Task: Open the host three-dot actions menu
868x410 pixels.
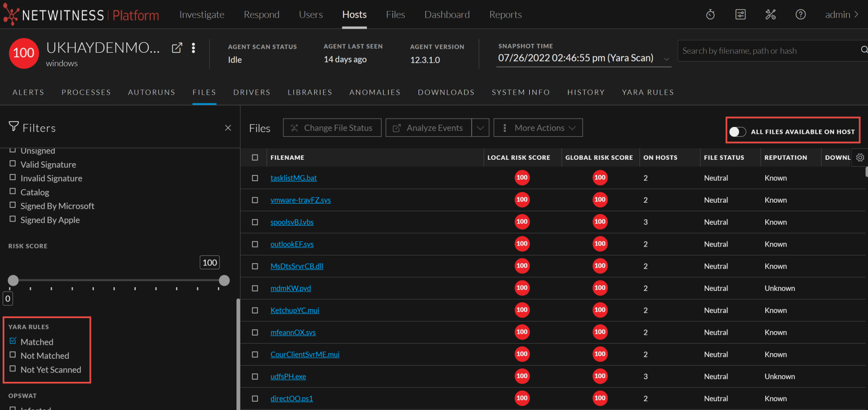Action: click(194, 48)
